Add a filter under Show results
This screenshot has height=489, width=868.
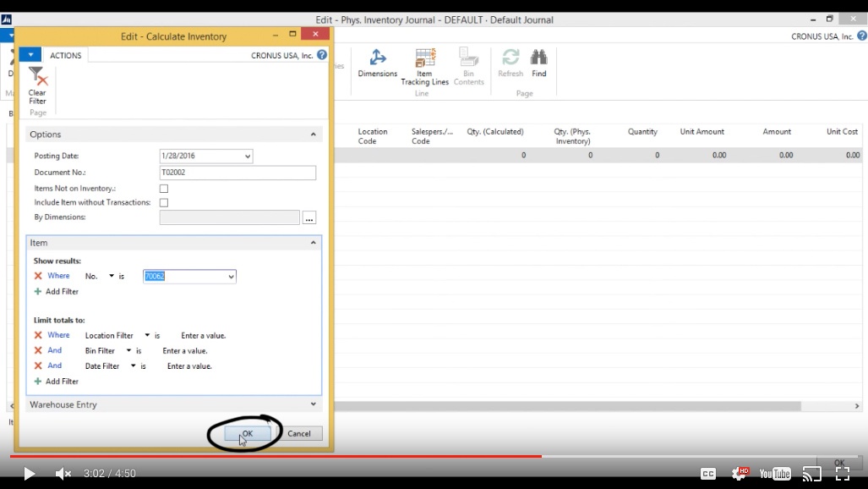click(57, 292)
